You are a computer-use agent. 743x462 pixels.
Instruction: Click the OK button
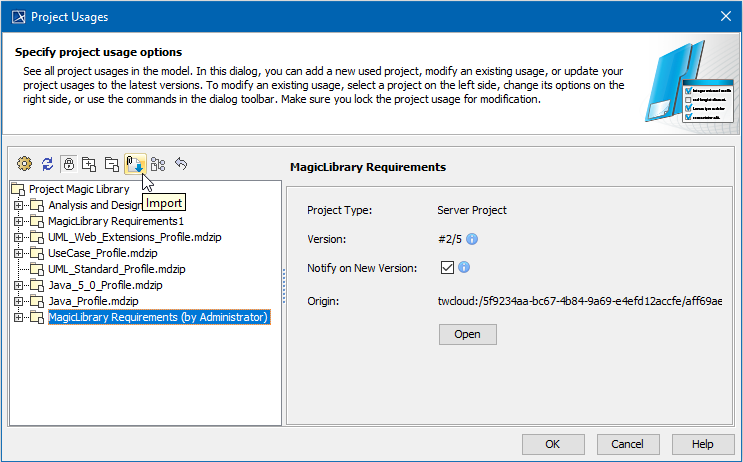552,444
